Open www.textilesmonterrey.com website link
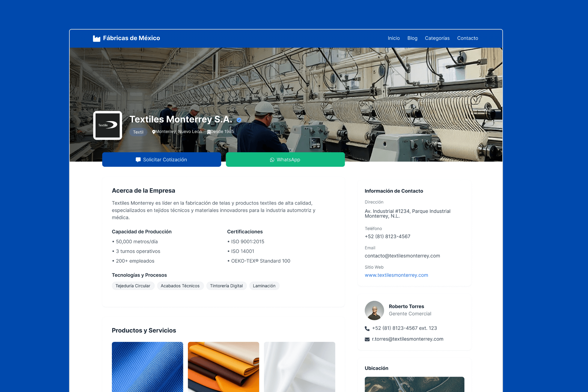The image size is (588, 392). [x=396, y=275]
